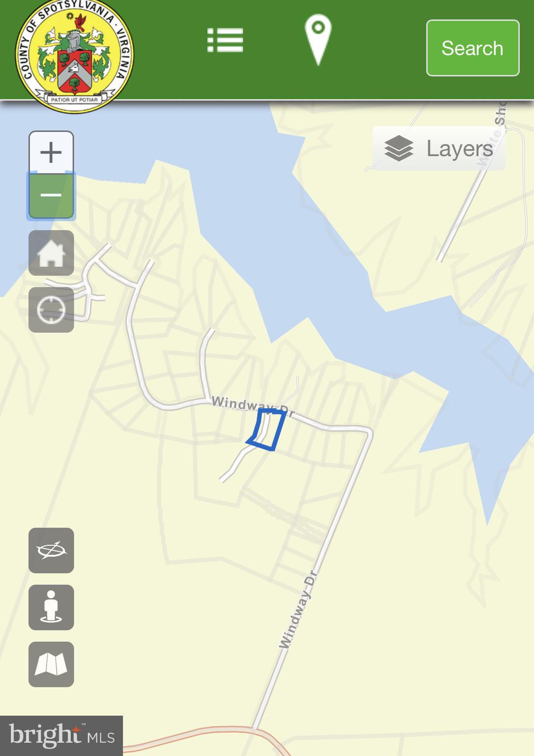Viewport: 534px width, 756px height.
Task: Expand the Layers panel
Action: (439, 148)
